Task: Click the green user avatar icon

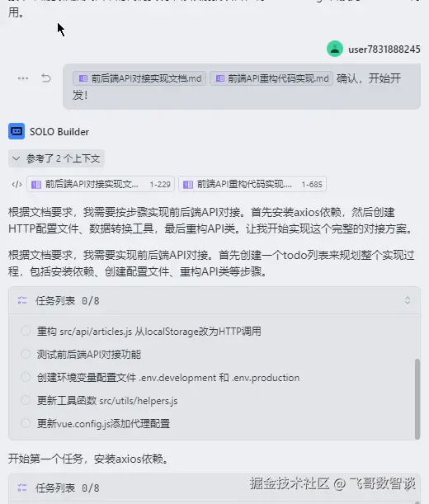Action: pyautogui.click(x=335, y=49)
